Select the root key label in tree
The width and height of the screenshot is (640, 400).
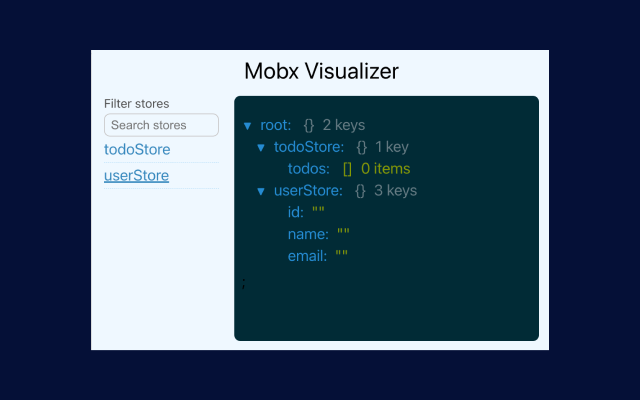click(x=276, y=126)
